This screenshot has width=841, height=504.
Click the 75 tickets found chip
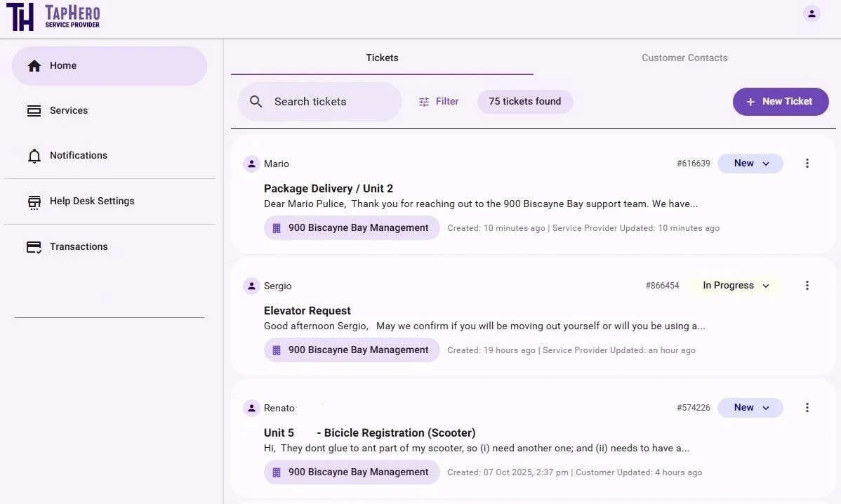(525, 101)
